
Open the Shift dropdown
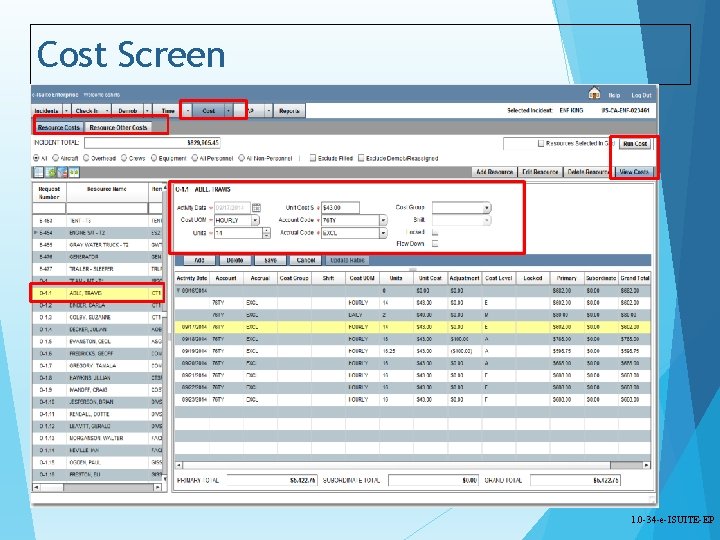coord(486,220)
